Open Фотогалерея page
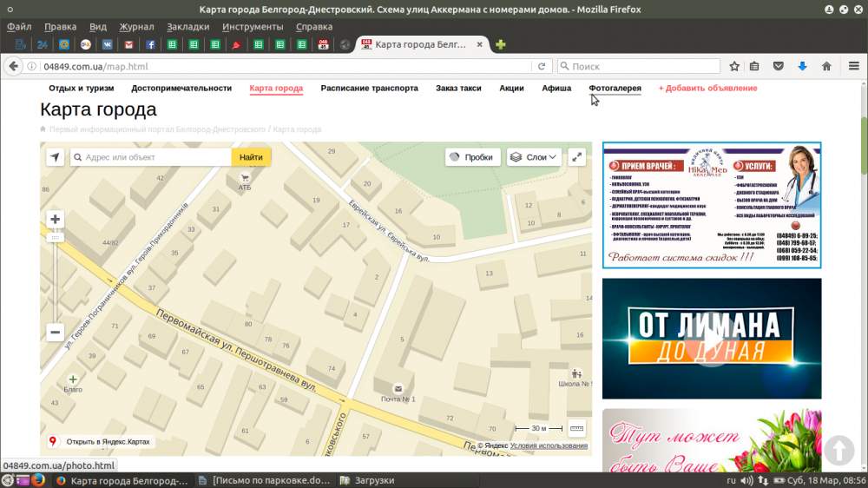The image size is (868, 488). [615, 88]
